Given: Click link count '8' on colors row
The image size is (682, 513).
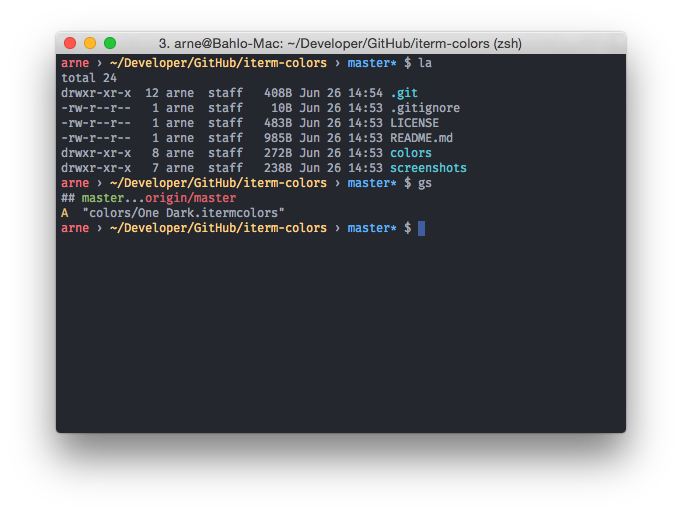Looking at the screenshot, I should (155, 153).
